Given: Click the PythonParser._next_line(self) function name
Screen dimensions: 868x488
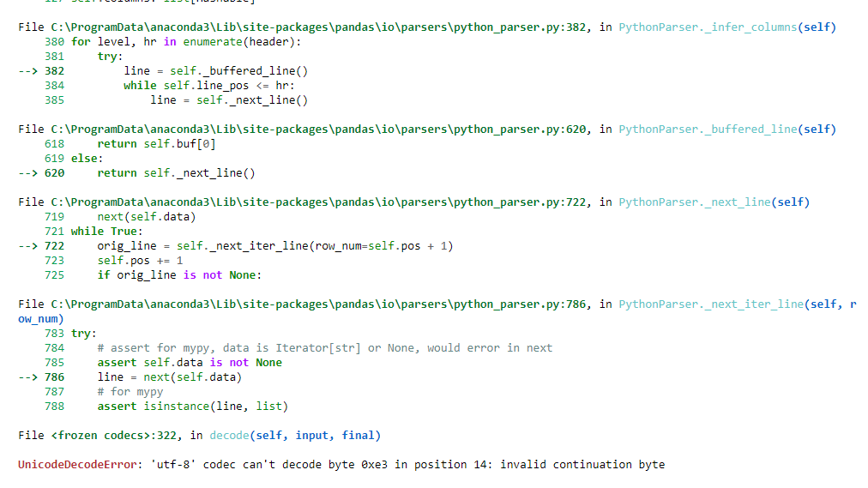Looking at the screenshot, I should point(714,202).
